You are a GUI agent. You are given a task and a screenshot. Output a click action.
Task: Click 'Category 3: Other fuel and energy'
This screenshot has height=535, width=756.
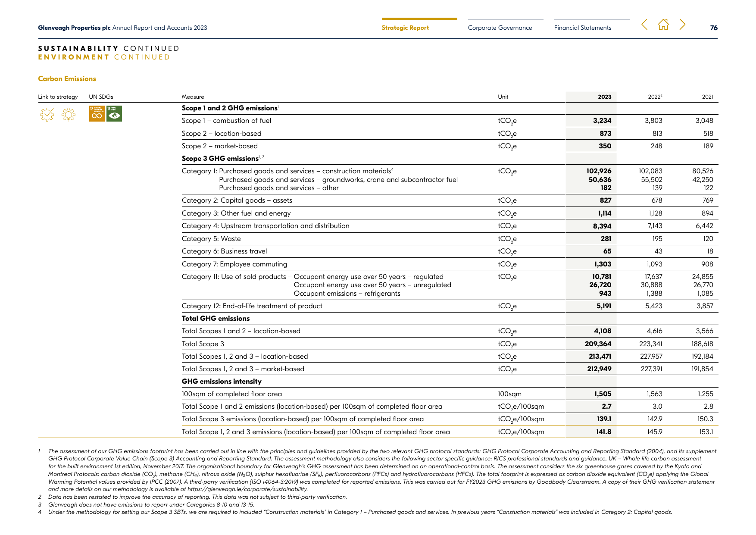(236, 213)
